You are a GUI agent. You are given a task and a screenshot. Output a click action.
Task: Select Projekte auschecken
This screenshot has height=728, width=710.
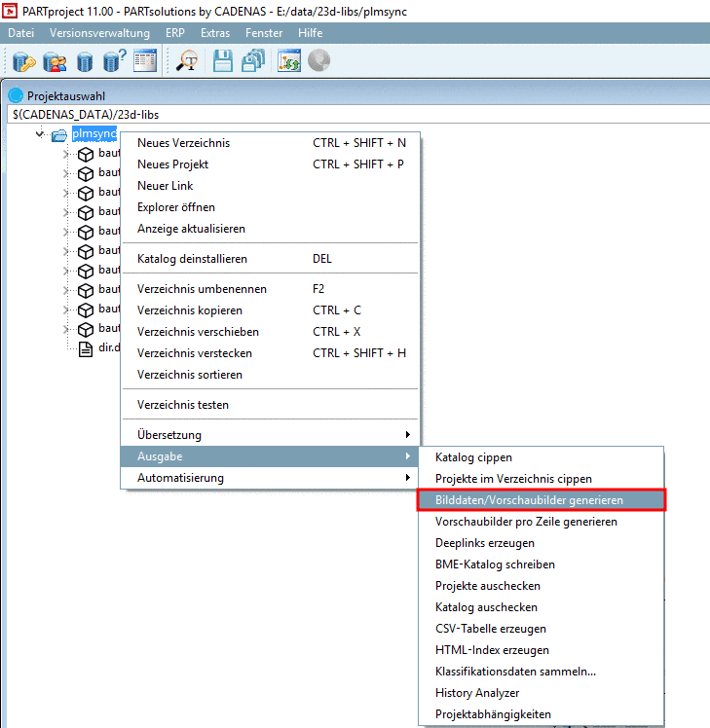542,586
